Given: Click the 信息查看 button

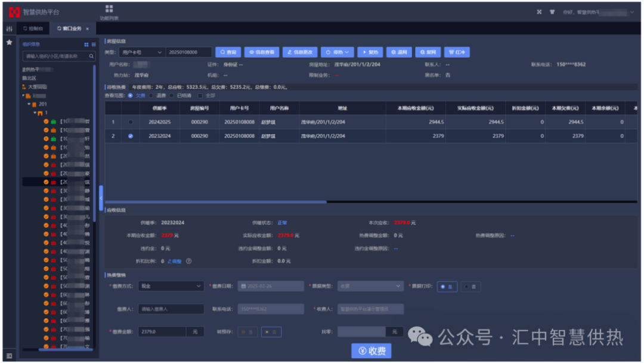Looking at the screenshot, I should coord(262,52).
